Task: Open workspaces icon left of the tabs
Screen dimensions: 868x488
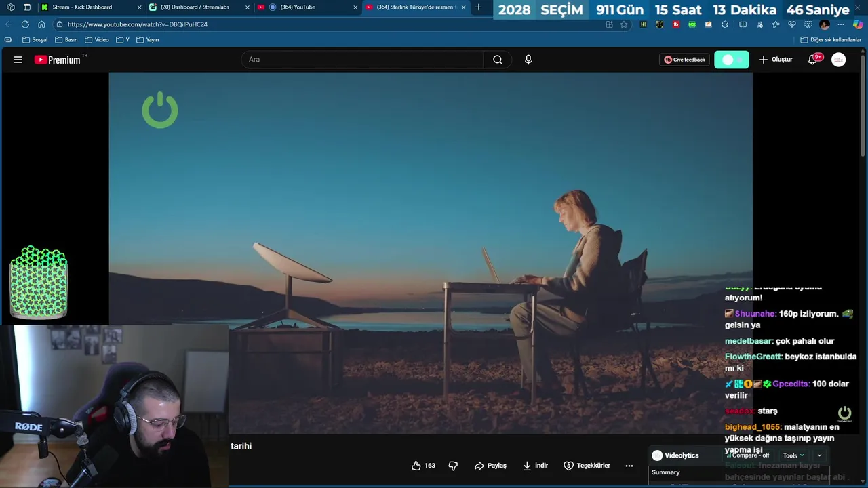Action: pyautogui.click(x=10, y=7)
